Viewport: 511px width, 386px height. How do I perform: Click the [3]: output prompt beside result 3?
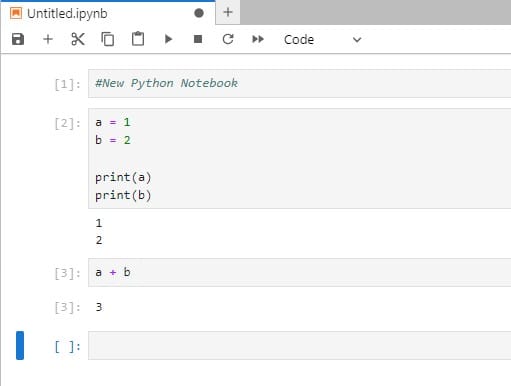point(68,307)
